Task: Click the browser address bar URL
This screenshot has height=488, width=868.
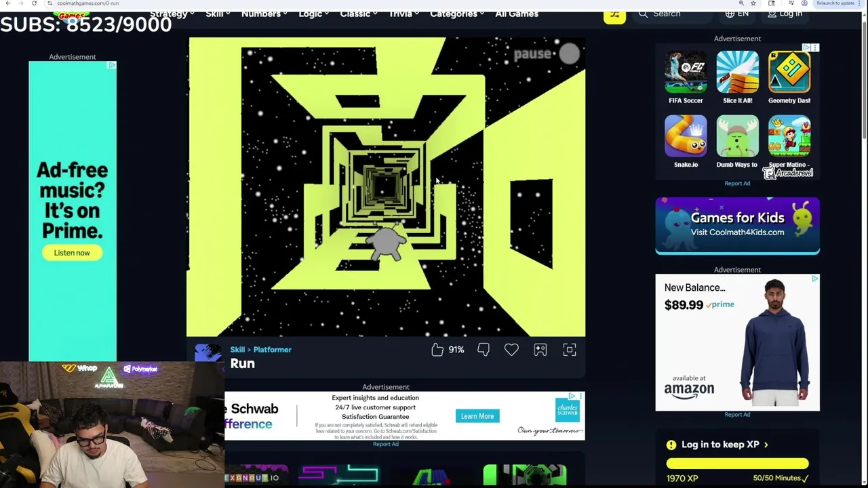Action: [x=87, y=3]
